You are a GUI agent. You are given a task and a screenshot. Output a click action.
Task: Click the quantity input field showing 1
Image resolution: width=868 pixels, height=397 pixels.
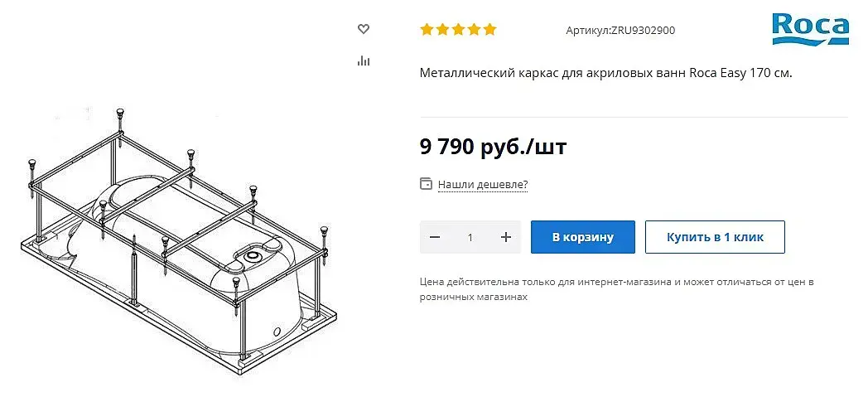[x=470, y=237]
